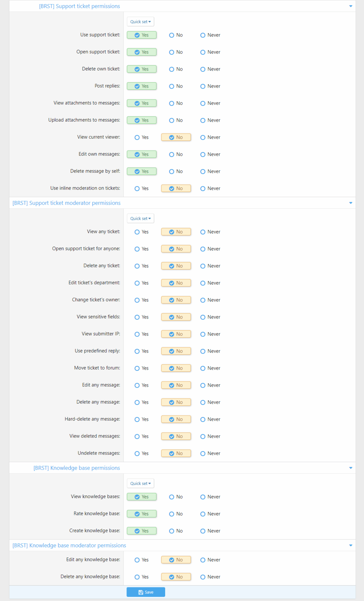Set Delete own ticket to No
This screenshot has width=364, height=601.
172,69
